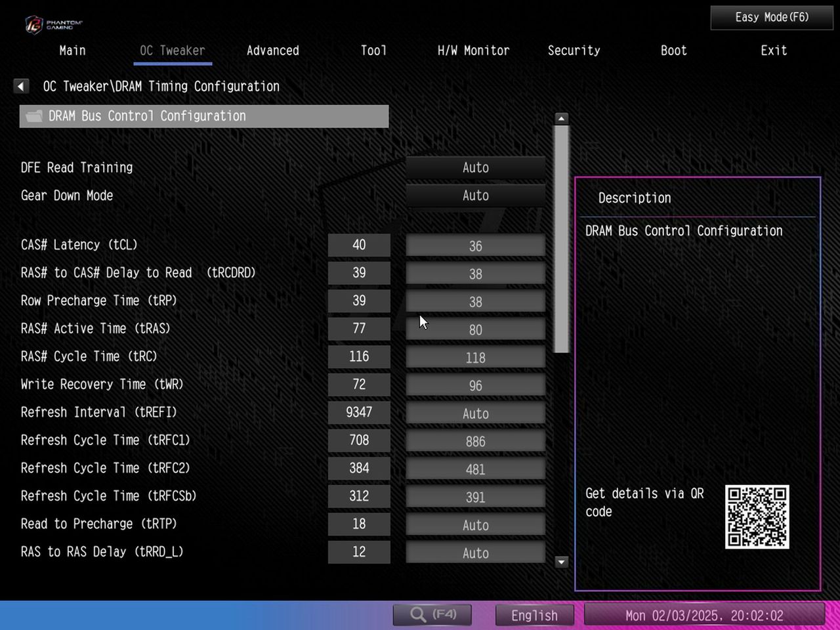The image size is (840, 630).
Task: Click the Get details via QR code text
Action: click(644, 502)
